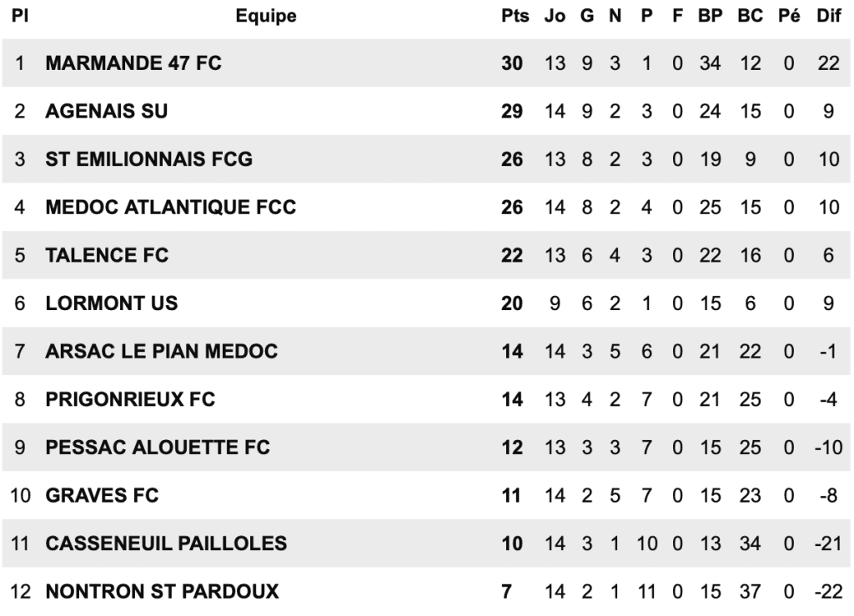
Task: Click ARSAC LE PIAN MEDOC team name
Action: coord(162,352)
